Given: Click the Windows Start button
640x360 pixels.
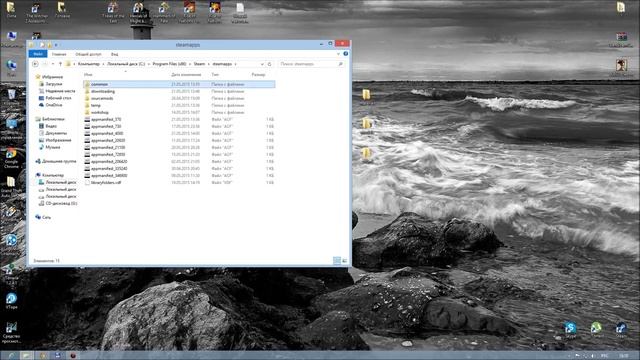Looking at the screenshot, I should 11,356.
